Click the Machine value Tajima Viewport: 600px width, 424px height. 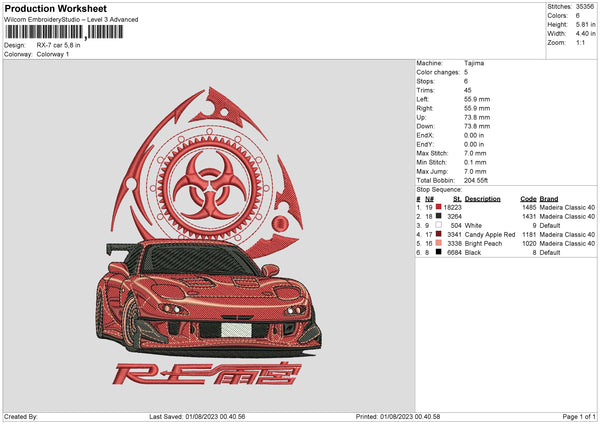click(x=474, y=63)
